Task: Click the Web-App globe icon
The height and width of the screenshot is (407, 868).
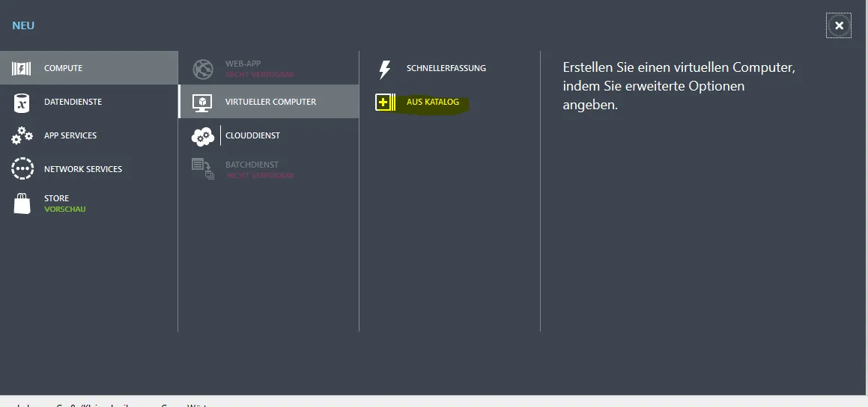Action: pos(203,69)
